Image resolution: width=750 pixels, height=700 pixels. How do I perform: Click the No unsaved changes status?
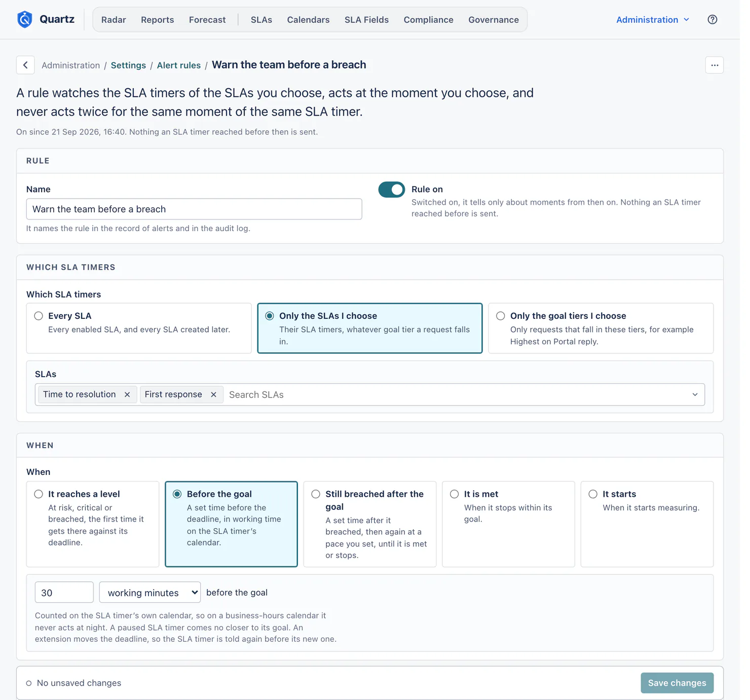click(73, 683)
